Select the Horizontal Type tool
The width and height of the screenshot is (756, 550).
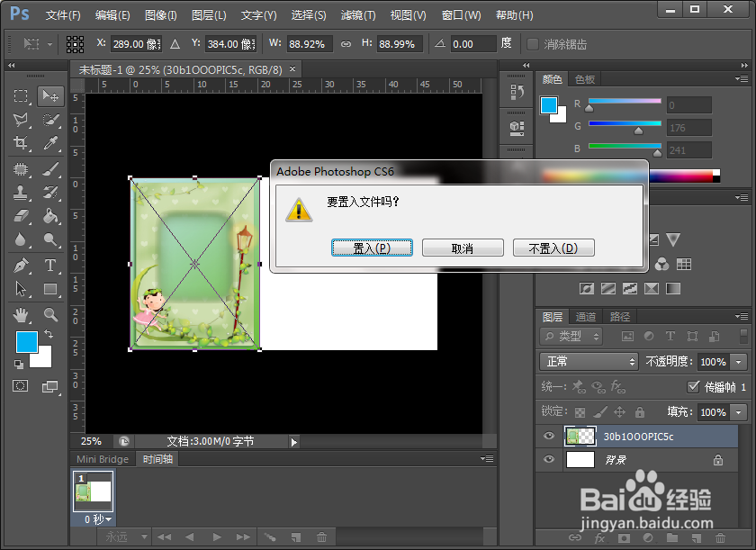pos(50,266)
